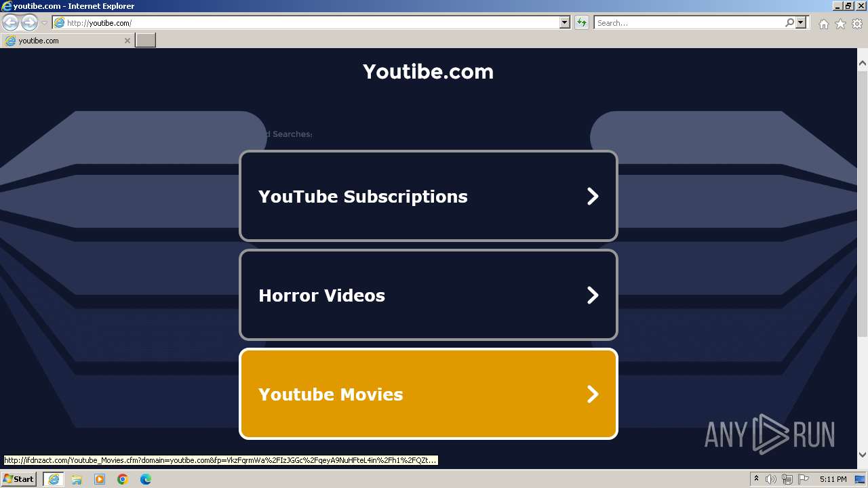868x488 pixels.
Task: Open the YouTube Subscriptions search link
Action: coord(429,196)
